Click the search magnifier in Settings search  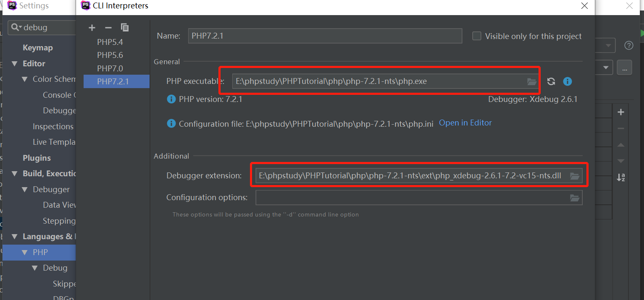[16, 27]
